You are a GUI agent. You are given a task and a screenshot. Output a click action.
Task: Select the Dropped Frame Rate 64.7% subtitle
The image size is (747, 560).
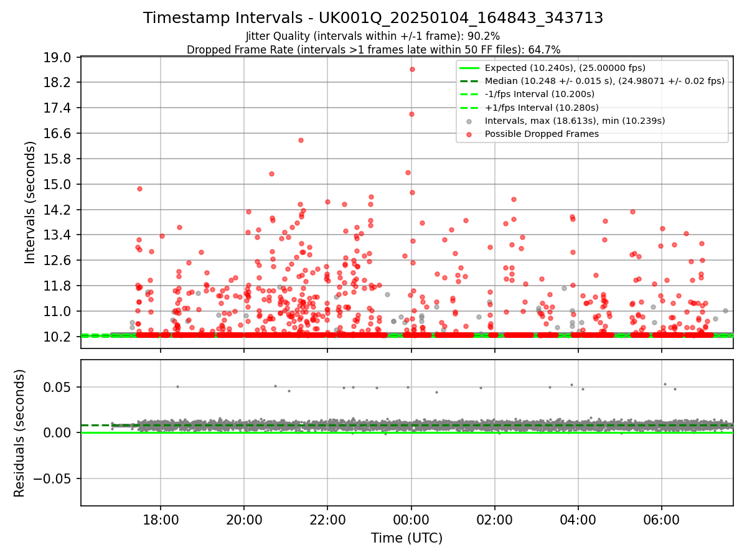click(374, 50)
